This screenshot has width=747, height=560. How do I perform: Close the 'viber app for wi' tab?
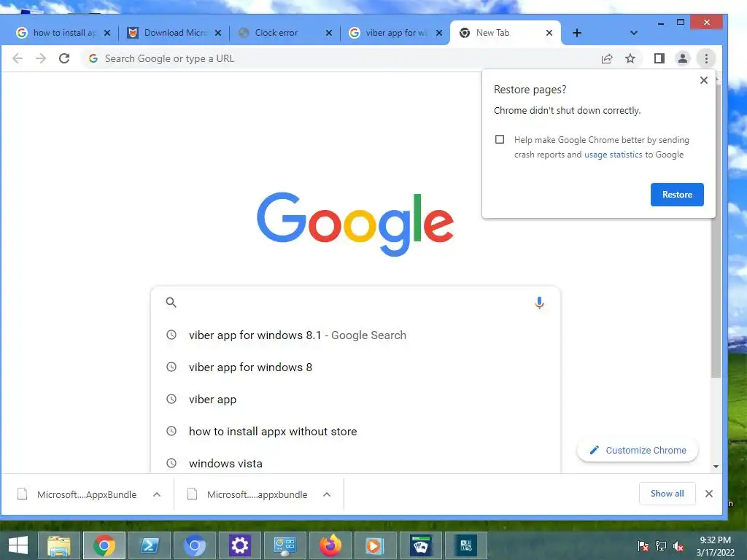(439, 33)
